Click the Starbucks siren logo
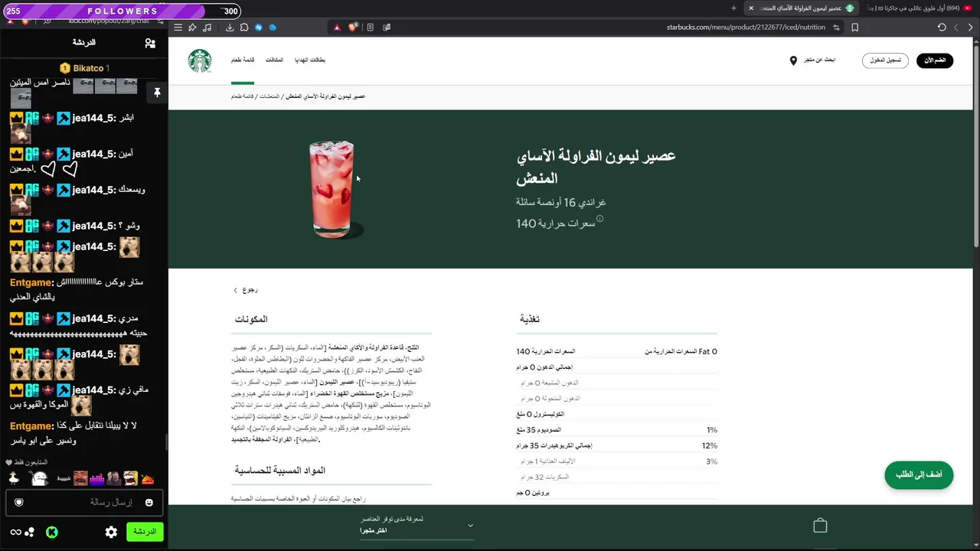 (200, 60)
